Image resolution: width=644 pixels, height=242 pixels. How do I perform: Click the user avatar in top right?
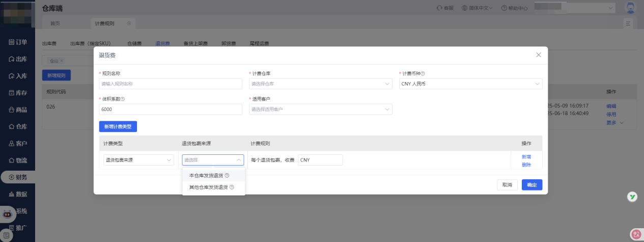(x=630, y=8)
